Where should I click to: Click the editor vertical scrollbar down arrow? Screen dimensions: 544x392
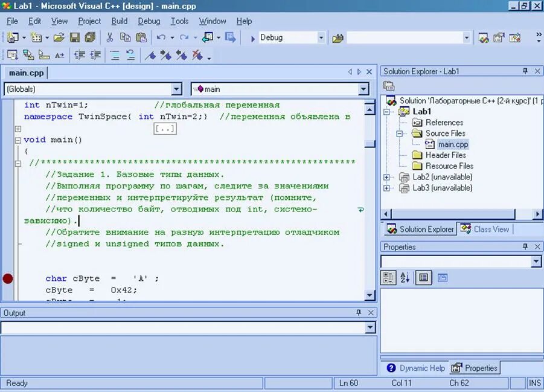pos(370,295)
